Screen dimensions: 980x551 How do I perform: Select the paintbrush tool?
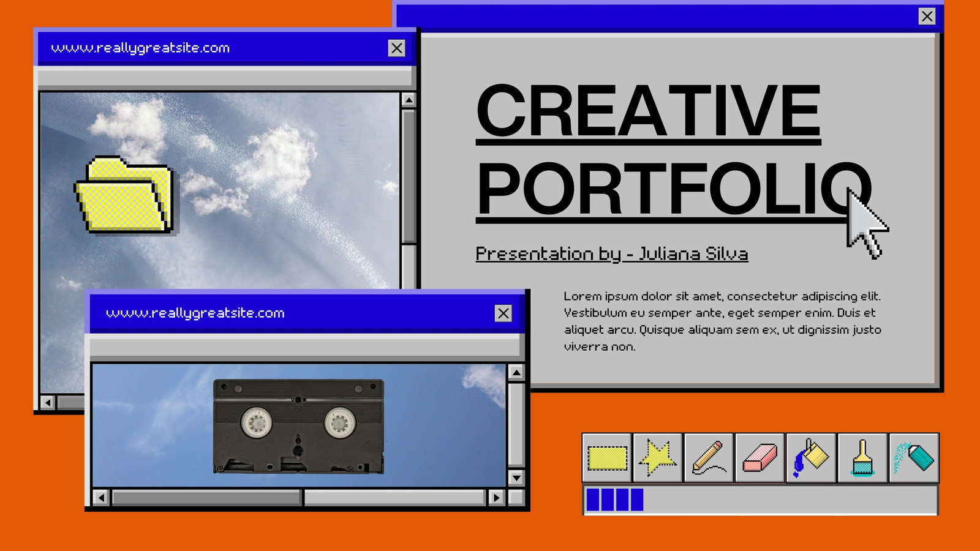[862, 458]
